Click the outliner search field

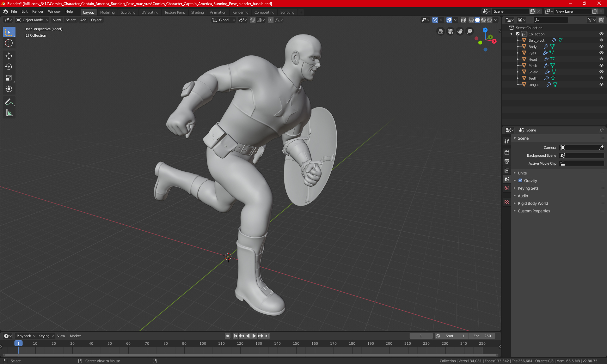[551, 20]
